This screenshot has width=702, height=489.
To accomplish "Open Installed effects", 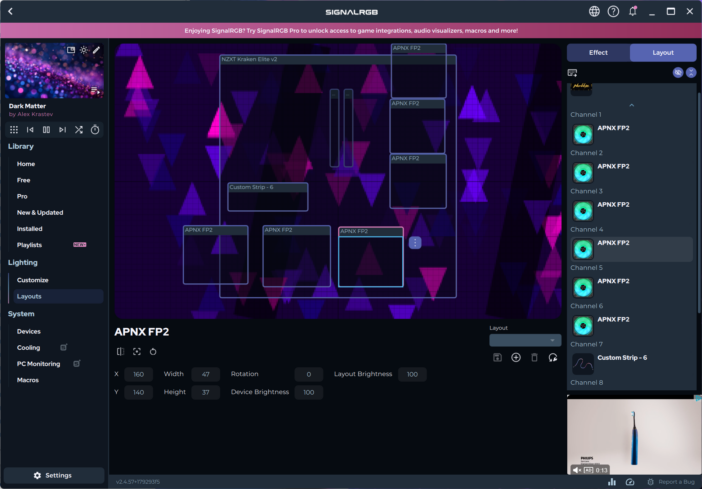I will 30,228.
